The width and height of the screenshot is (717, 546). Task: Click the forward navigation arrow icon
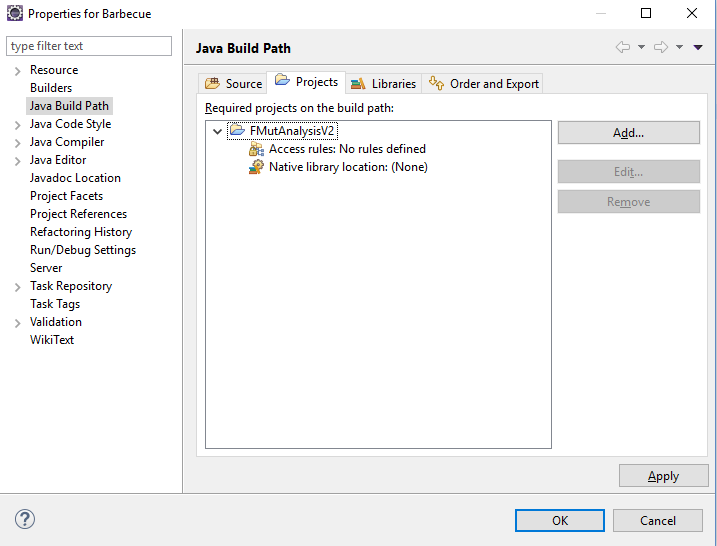pyautogui.click(x=661, y=47)
